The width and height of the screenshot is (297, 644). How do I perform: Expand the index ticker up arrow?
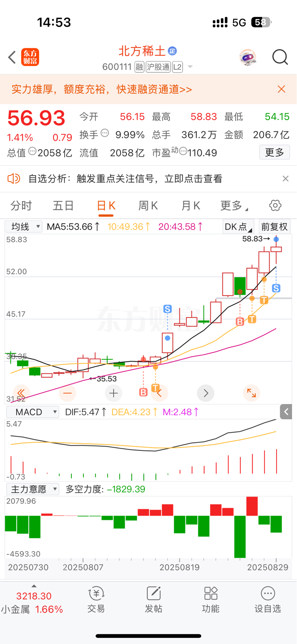pyautogui.click(x=34, y=586)
